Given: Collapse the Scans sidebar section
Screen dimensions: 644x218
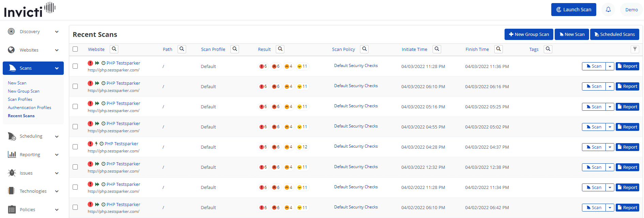Looking at the screenshot, I should coord(57,68).
